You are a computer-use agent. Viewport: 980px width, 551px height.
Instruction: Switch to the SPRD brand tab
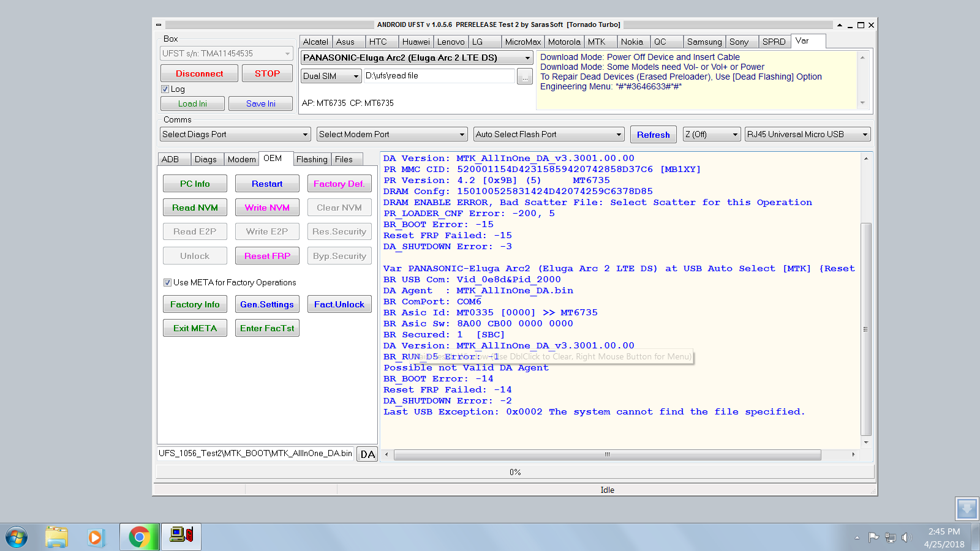(x=774, y=42)
